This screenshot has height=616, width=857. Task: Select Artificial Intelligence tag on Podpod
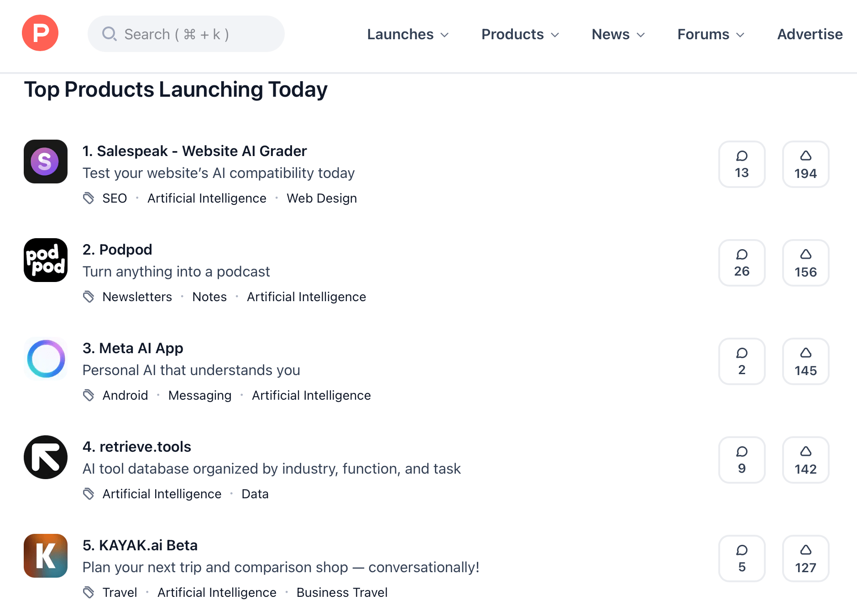(x=307, y=297)
